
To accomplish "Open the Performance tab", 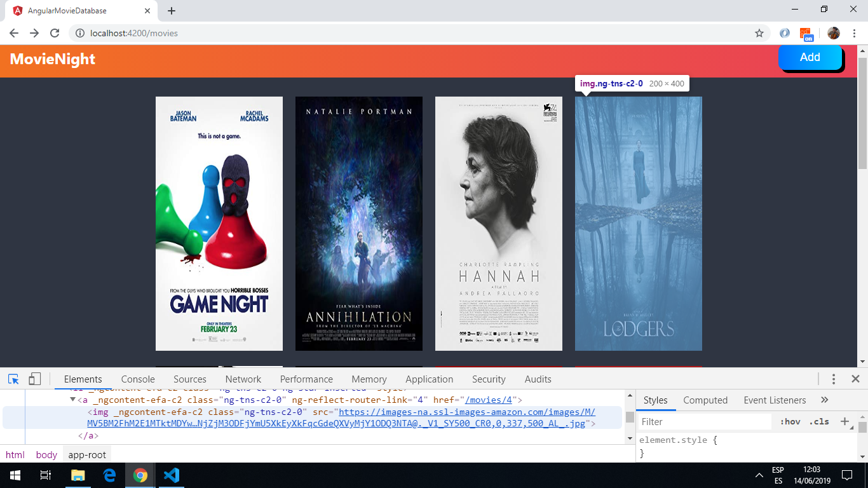I will pos(306,379).
